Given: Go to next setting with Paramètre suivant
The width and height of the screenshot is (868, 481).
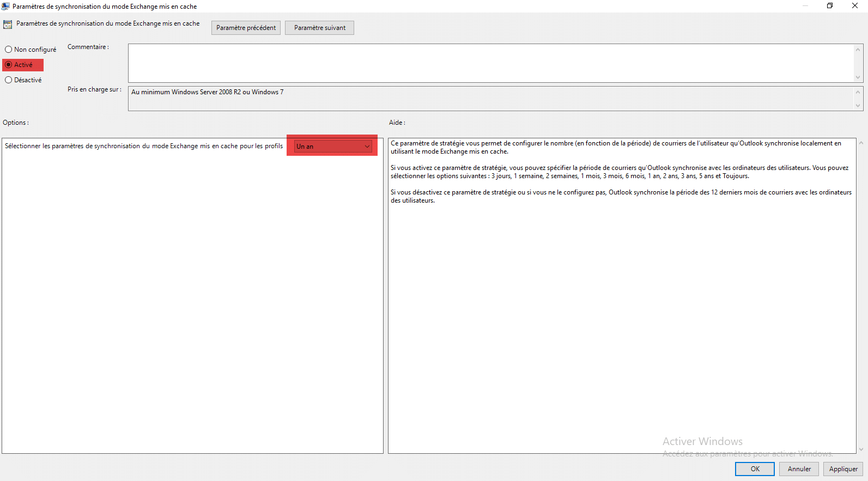Looking at the screenshot, I should 319,28.
